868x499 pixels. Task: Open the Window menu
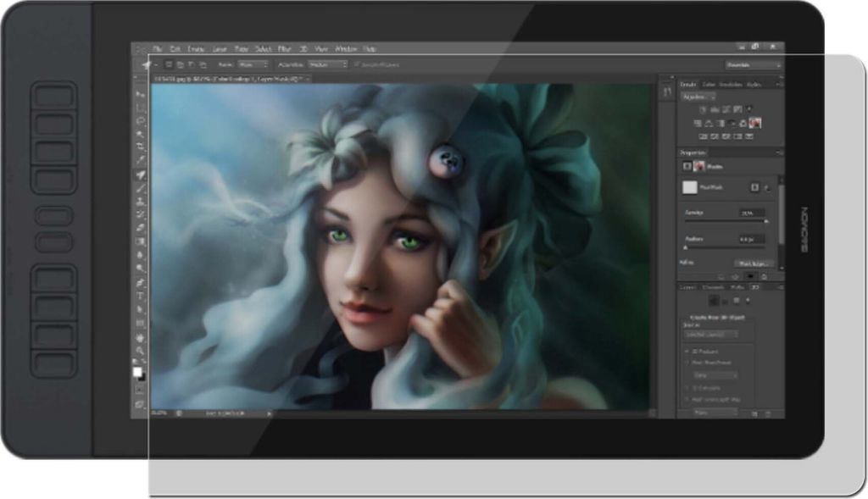click(x=346, y=48)
